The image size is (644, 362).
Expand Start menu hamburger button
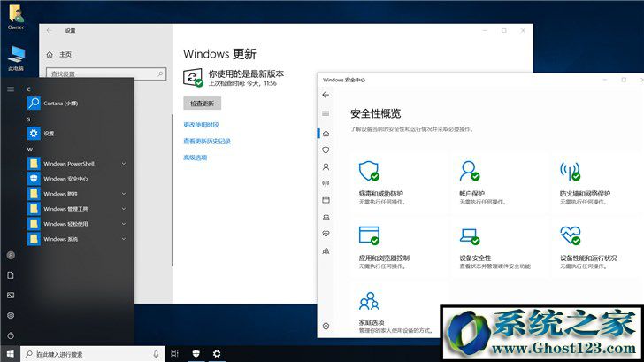click(11, 89)
